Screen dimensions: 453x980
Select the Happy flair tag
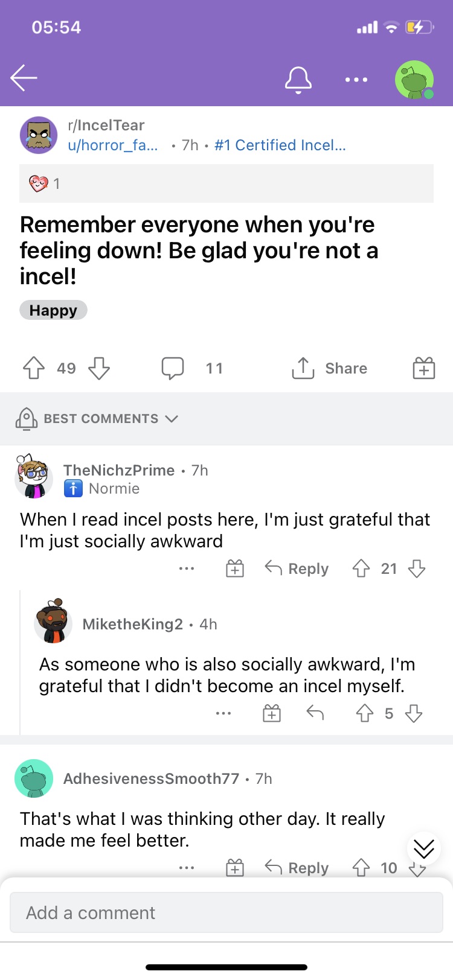tap(53, 310)
